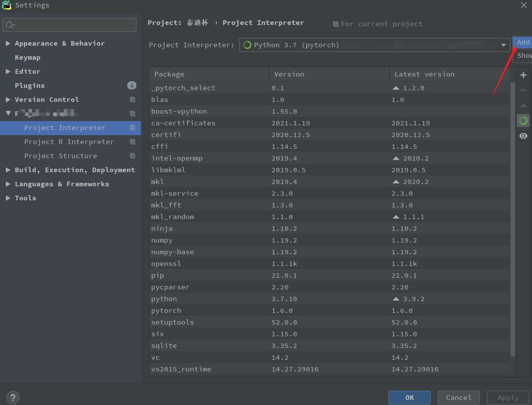This screenshot has height=405, width=532.
Task: Select the ninja package row
Action: pyautogui.click(x=330, y=228)
